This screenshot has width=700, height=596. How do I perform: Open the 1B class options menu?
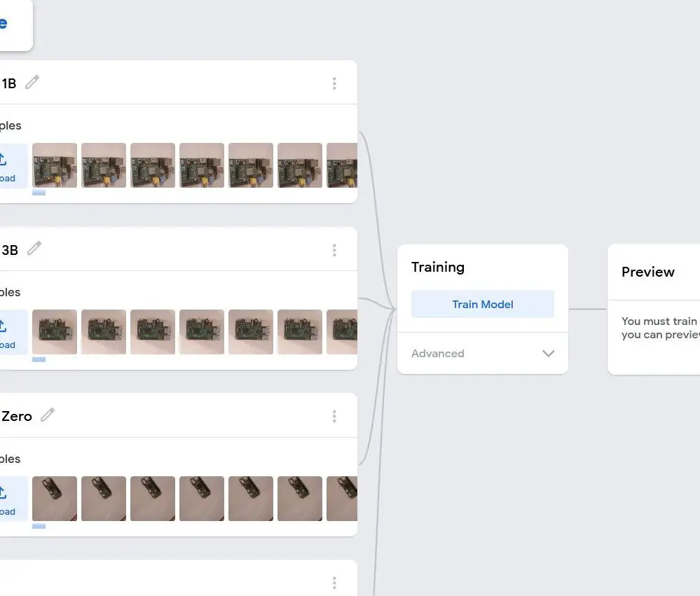(334, 83)
